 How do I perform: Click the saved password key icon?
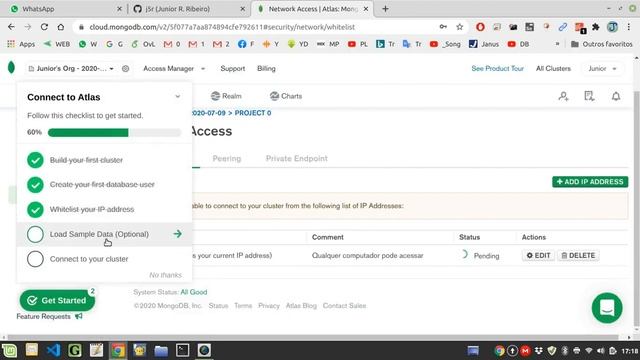(443, 27)
